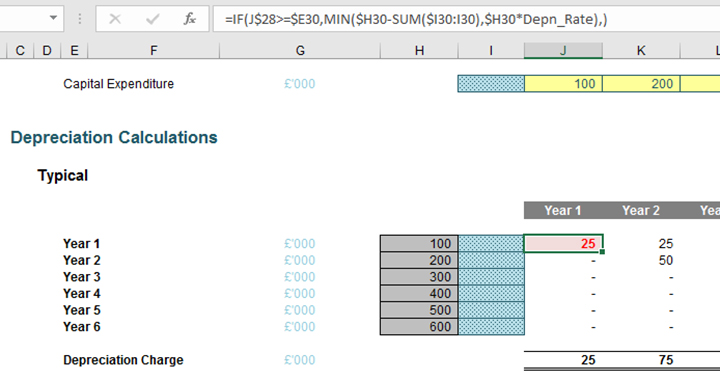
Task: Click £'000 unit in Depreciation Charge row
Action: (299, 360)
